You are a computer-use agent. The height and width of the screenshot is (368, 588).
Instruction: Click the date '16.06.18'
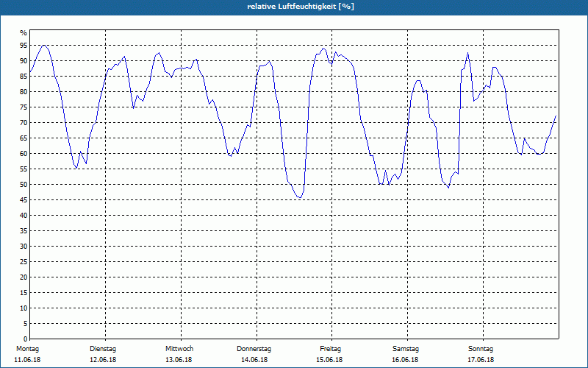pos(405,360)
